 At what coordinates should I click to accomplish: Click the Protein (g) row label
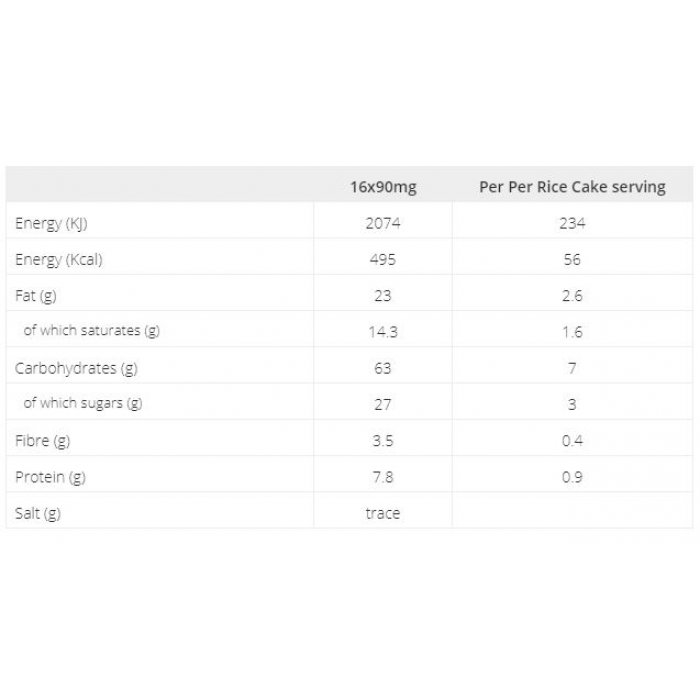[x=50, y=477]
